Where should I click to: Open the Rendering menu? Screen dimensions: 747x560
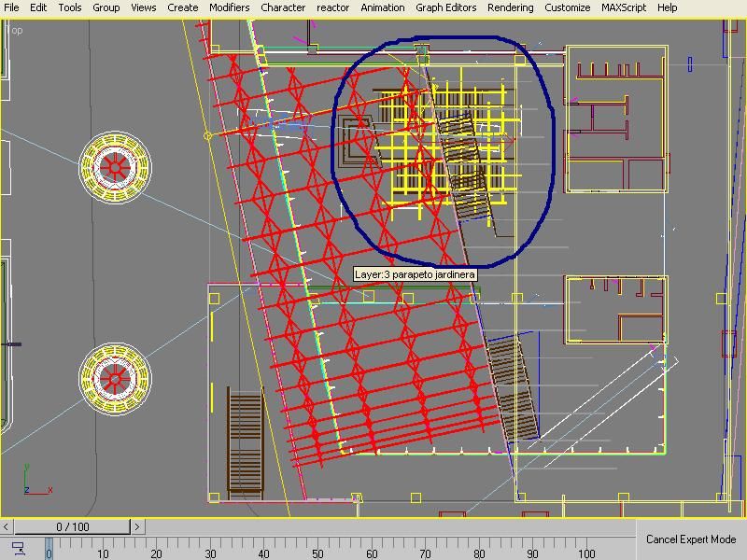pyautogui.click(x=510, y=7)
